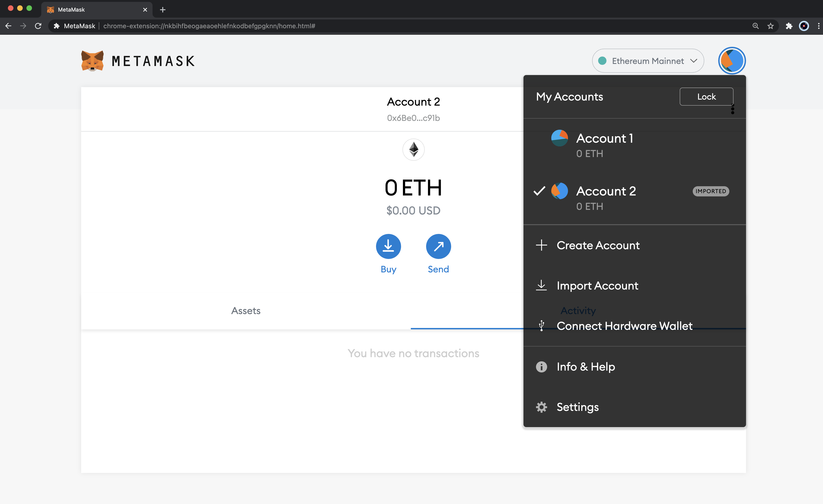Switch to the Assets tab
The width and height of the screenshot is (823, 504).
click(x=246, y=311)
